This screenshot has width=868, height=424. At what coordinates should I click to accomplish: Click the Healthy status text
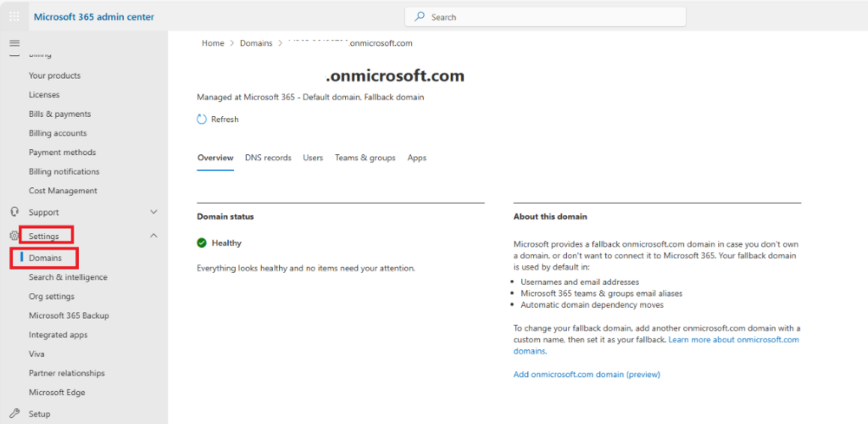tap(226, 243)
